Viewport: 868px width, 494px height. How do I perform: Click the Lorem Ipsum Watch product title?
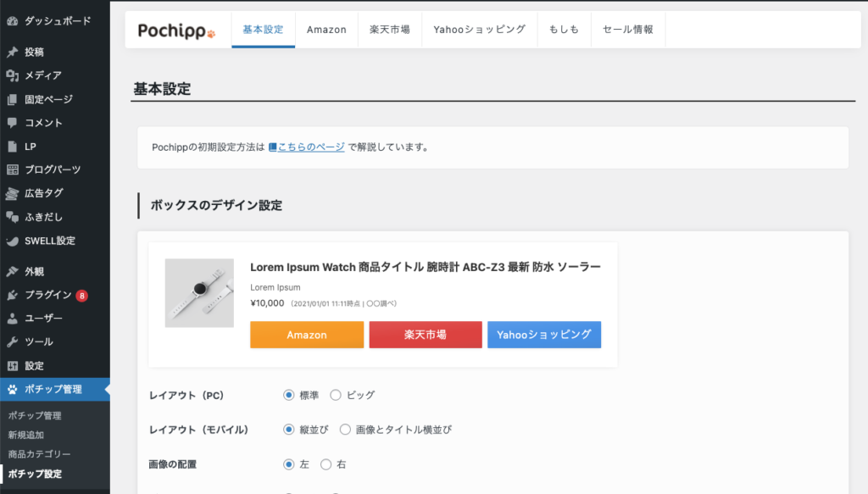click(x=426, y=267)
